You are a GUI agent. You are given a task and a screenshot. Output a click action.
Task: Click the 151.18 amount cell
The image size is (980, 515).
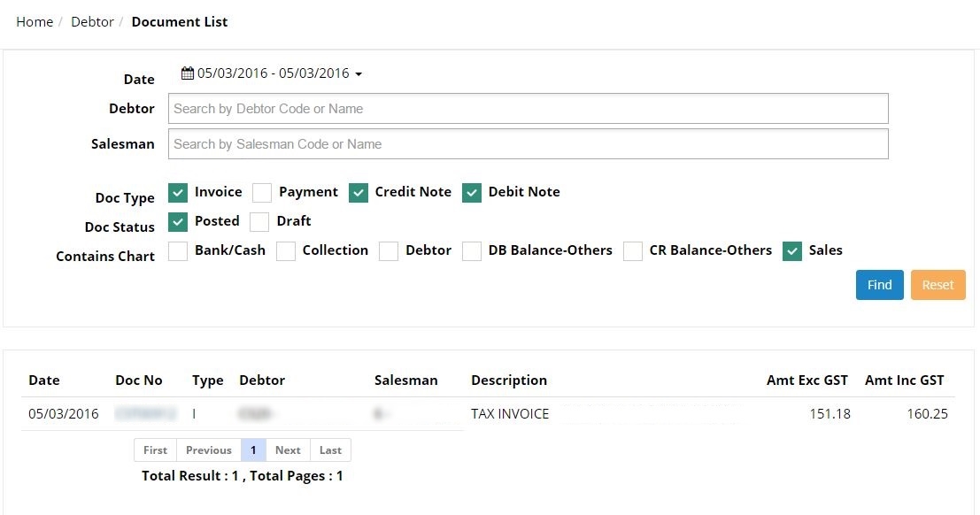(x=830, y=414)
